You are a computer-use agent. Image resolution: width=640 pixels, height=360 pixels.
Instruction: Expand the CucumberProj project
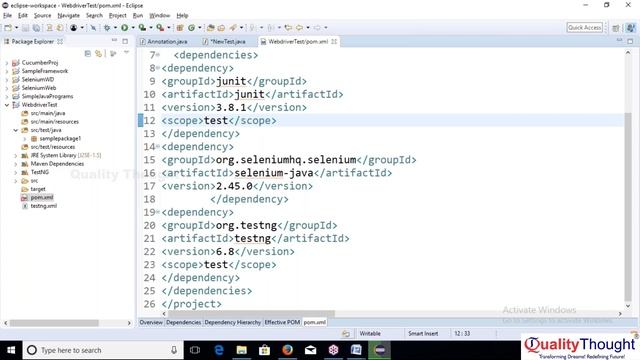tap(7, 63)
